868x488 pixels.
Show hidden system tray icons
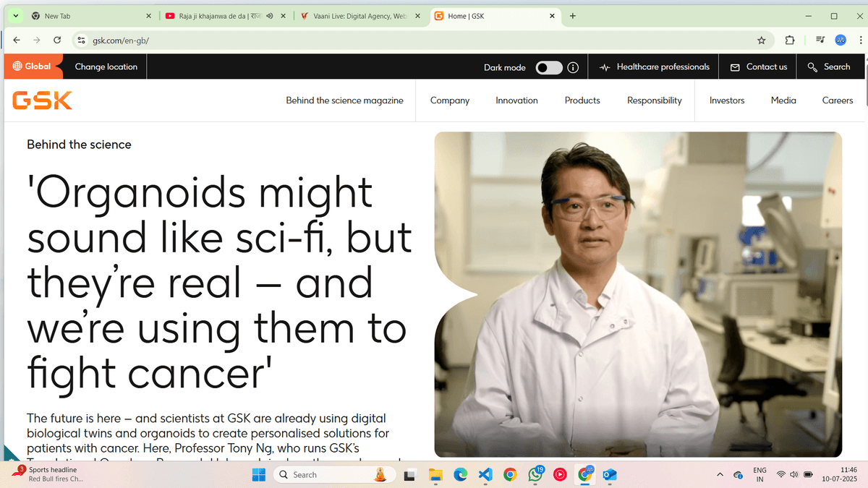click(720, 474)
